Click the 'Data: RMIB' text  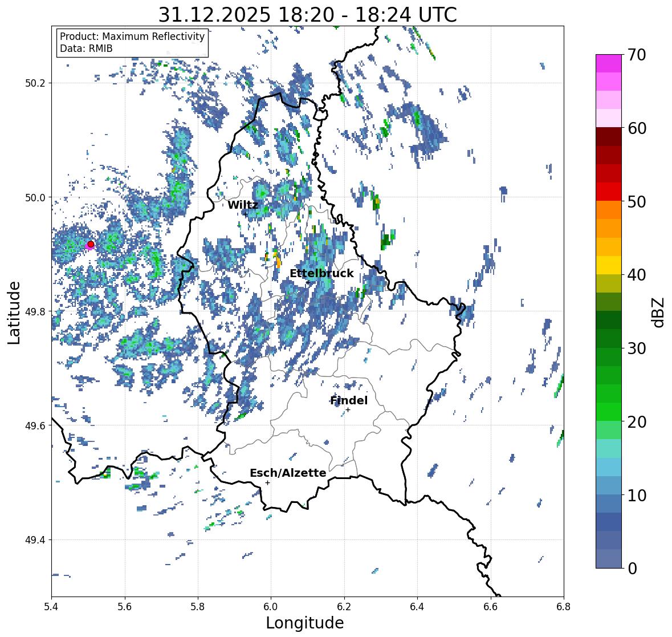point(86,48)
